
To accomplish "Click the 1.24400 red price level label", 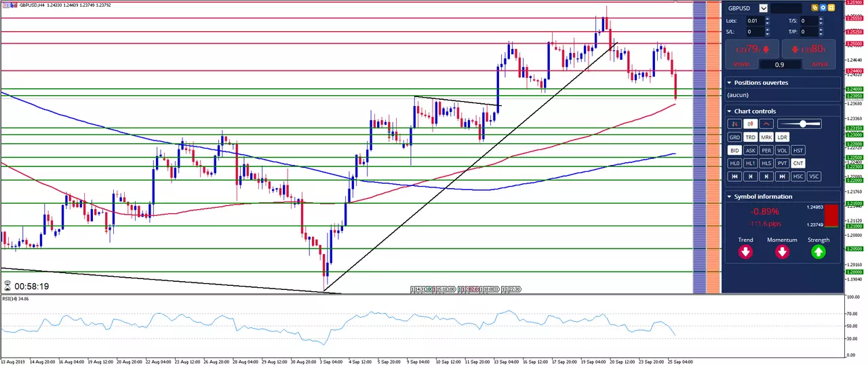I will click(x=854, y=71).
